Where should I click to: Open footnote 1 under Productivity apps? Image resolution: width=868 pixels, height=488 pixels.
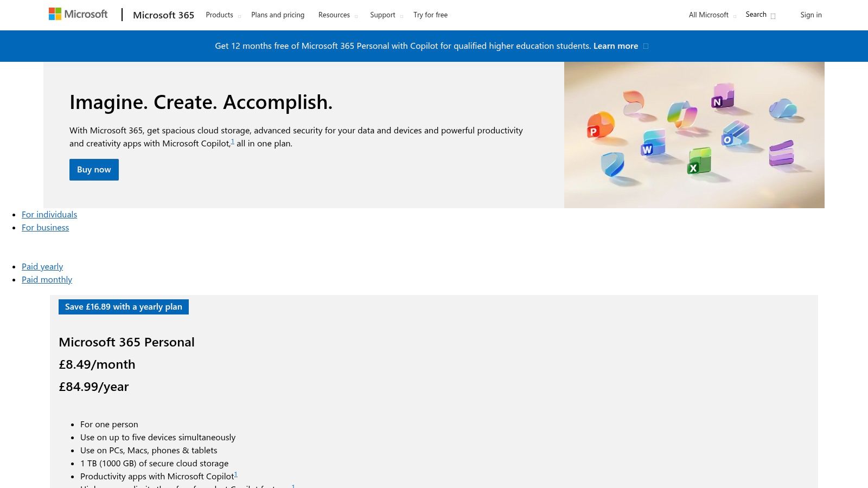(236, 473)
